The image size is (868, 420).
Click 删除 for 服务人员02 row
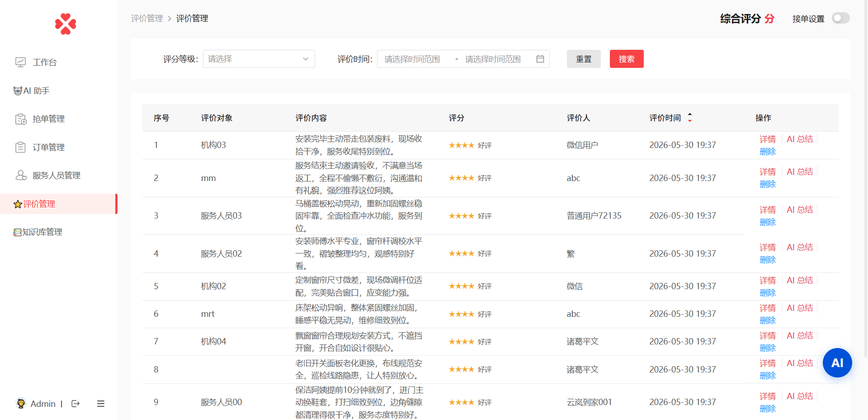tap(768, 260)
